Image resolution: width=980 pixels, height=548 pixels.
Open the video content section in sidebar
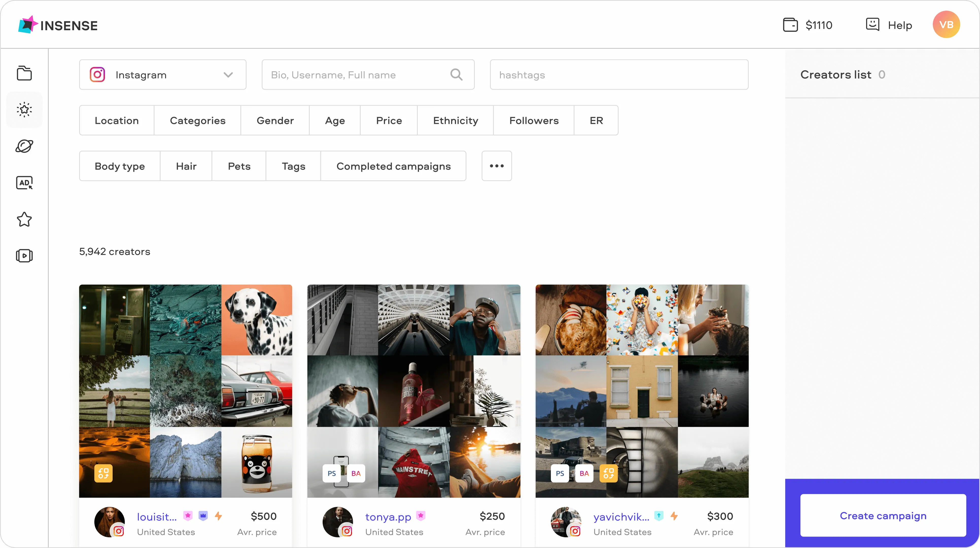click(x=24, y=255)
